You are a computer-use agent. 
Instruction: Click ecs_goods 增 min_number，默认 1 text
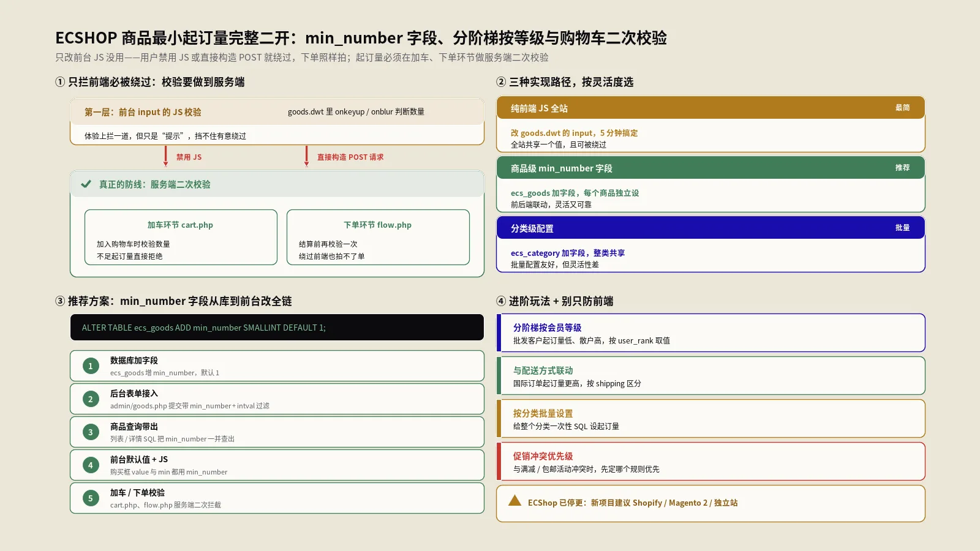click(165, 373)
